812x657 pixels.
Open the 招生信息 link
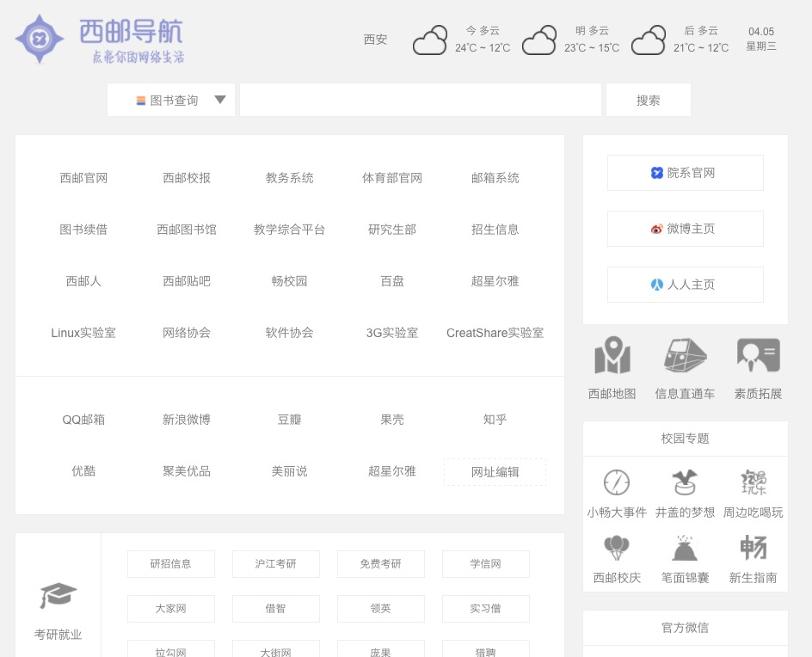pos(495,230)
